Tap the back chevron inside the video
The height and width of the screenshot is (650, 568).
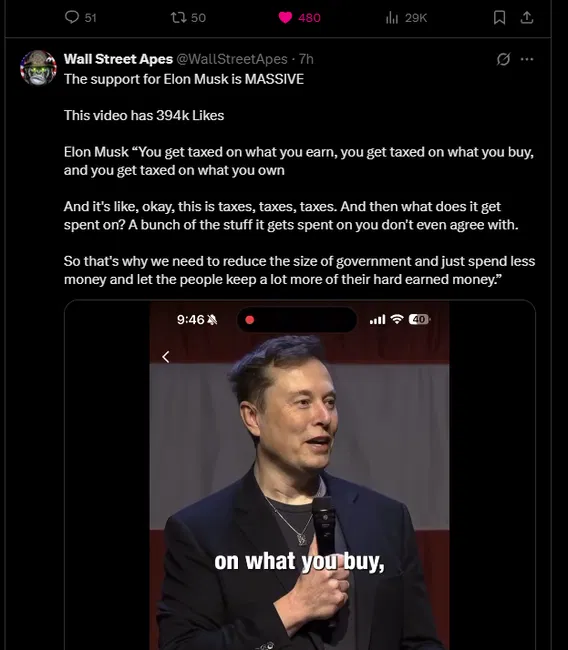point(166,357)
